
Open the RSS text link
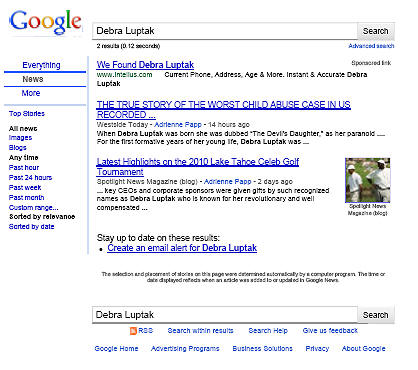pyautogui.click(x=146, y=331)
